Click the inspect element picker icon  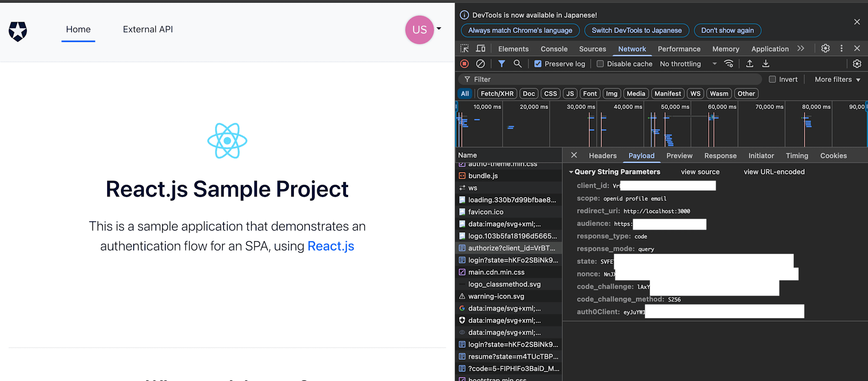coord(464,49)
